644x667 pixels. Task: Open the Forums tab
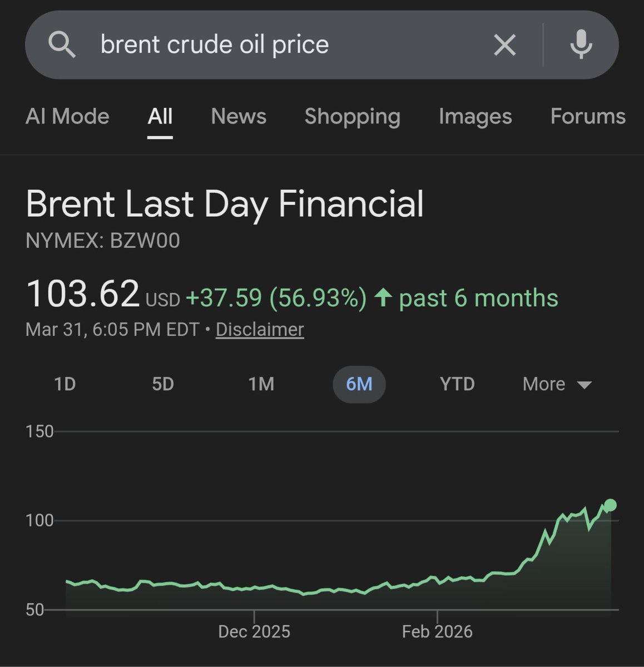(587, 116)
